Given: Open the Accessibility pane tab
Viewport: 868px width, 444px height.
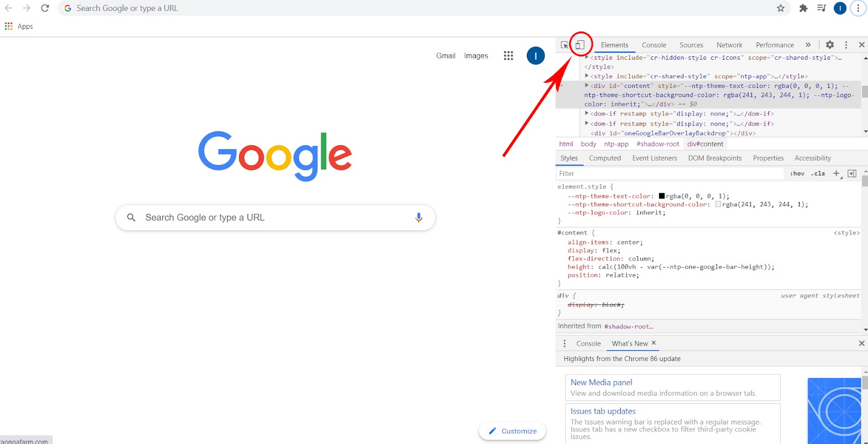Looking at the screenshot, I should point(813,158).
